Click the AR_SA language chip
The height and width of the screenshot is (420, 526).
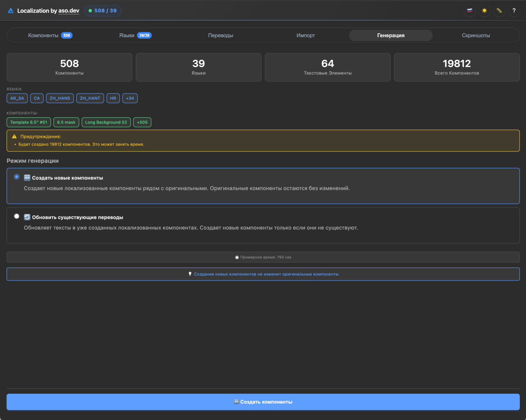tap(17, 98)
